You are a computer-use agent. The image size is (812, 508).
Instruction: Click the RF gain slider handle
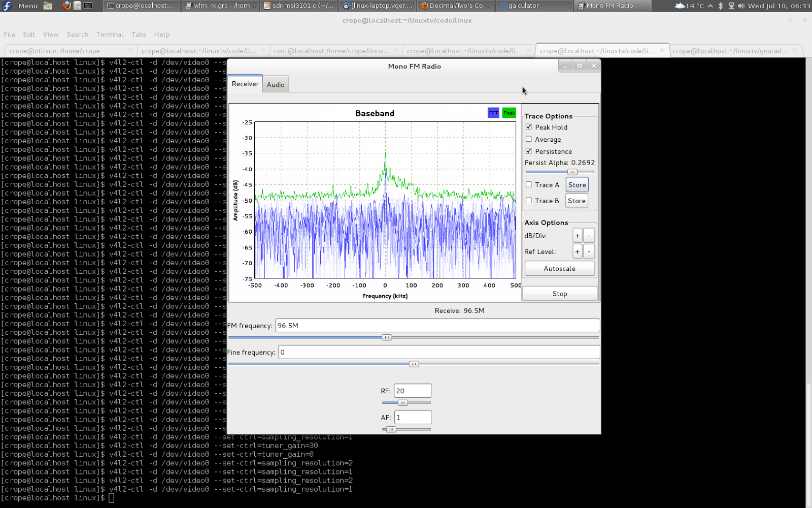pyautogui.click(x=403, y=403)
